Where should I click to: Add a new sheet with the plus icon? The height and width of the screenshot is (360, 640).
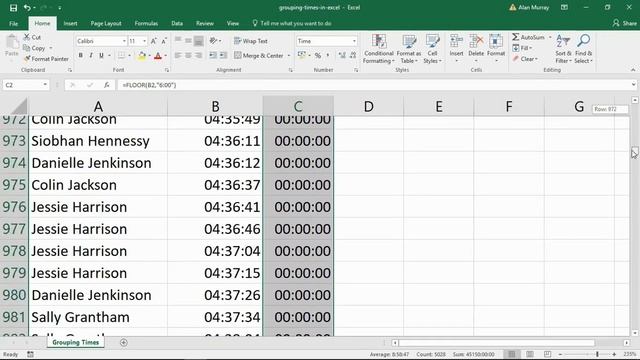click(x=124, y=343)
